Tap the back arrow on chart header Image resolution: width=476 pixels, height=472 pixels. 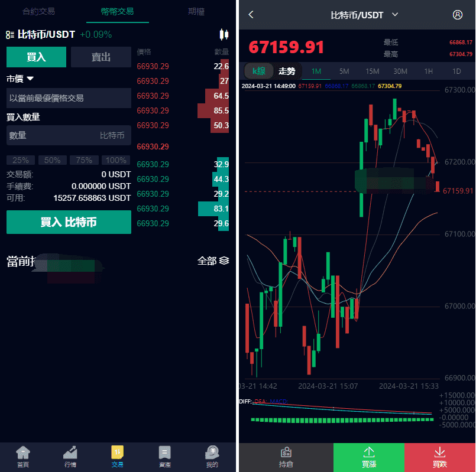(x=251, y=15)
